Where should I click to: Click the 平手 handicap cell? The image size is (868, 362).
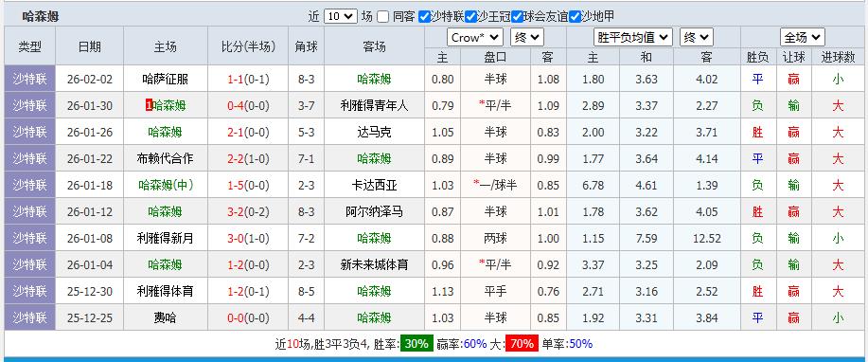click(x=495, y=291)
